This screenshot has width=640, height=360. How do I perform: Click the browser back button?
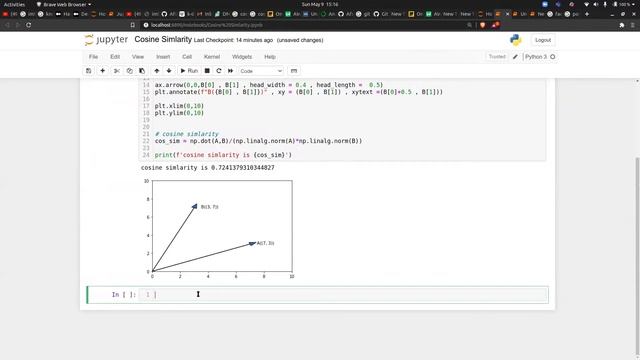point(7,25)
